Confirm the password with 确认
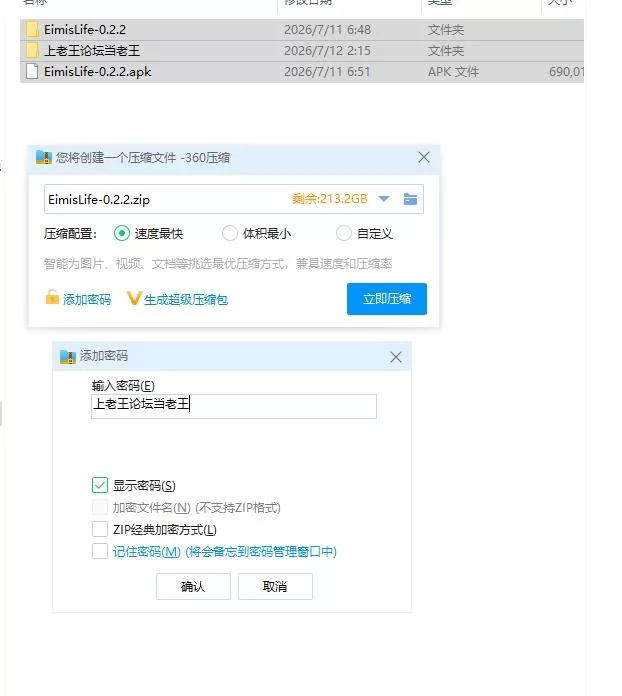622x696 pixels. [193, 586]
